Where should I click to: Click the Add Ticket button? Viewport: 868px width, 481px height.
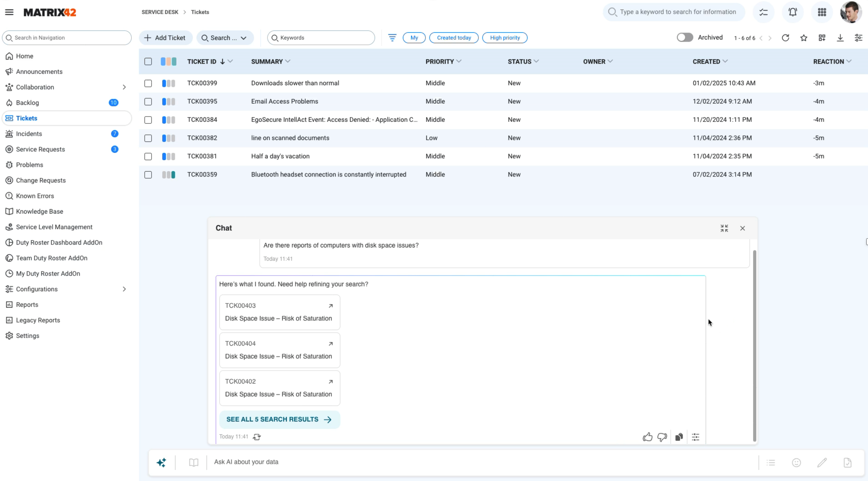(165, 38)
